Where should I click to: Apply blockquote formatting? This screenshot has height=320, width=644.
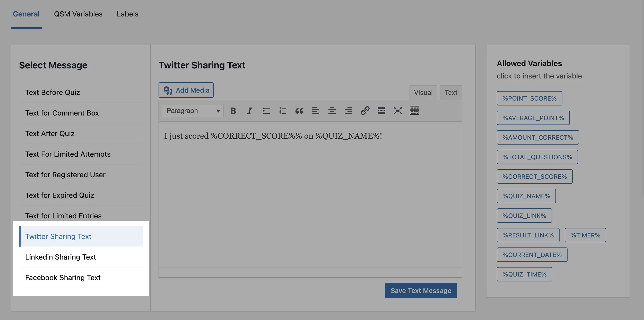(299, 111)
